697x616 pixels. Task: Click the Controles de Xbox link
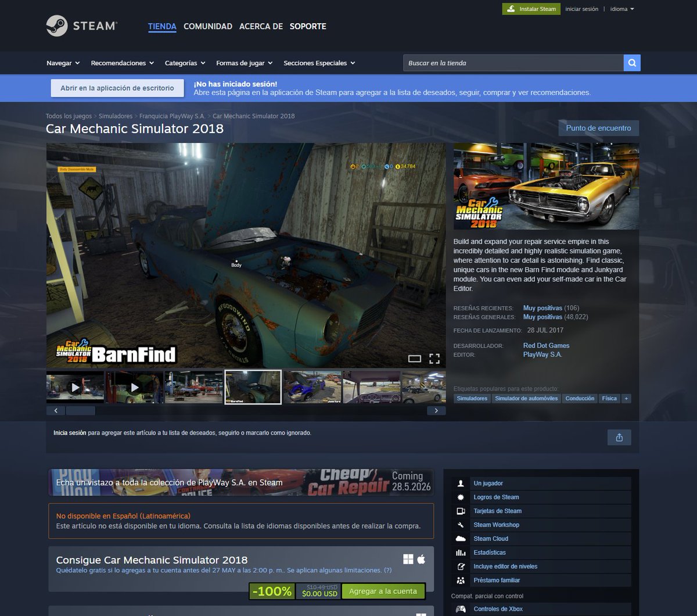pos(498,609)
